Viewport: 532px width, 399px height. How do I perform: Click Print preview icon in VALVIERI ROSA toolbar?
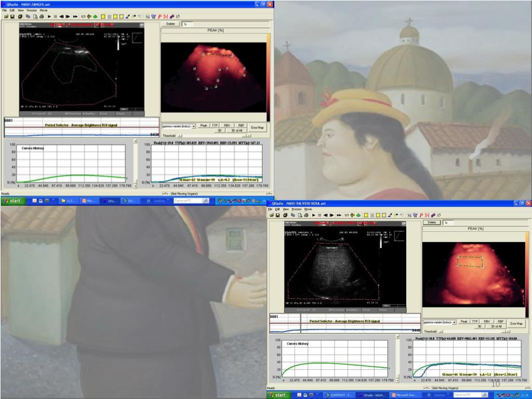tap(300, 215)
